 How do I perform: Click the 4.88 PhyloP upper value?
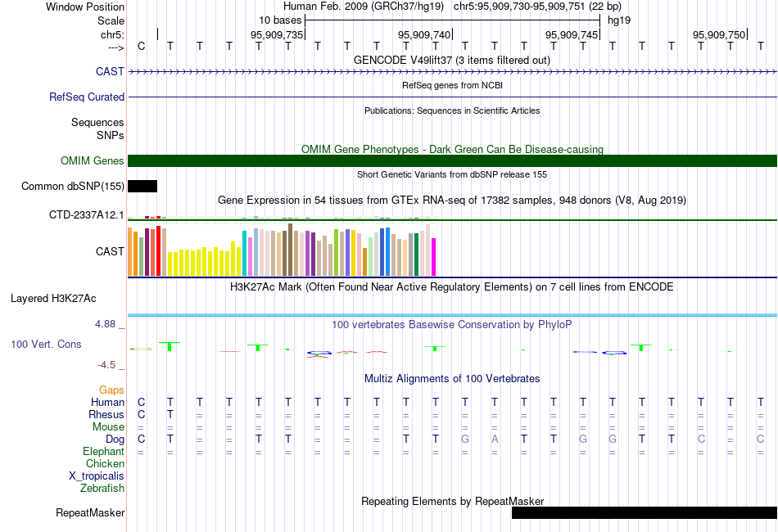(105, 324)
